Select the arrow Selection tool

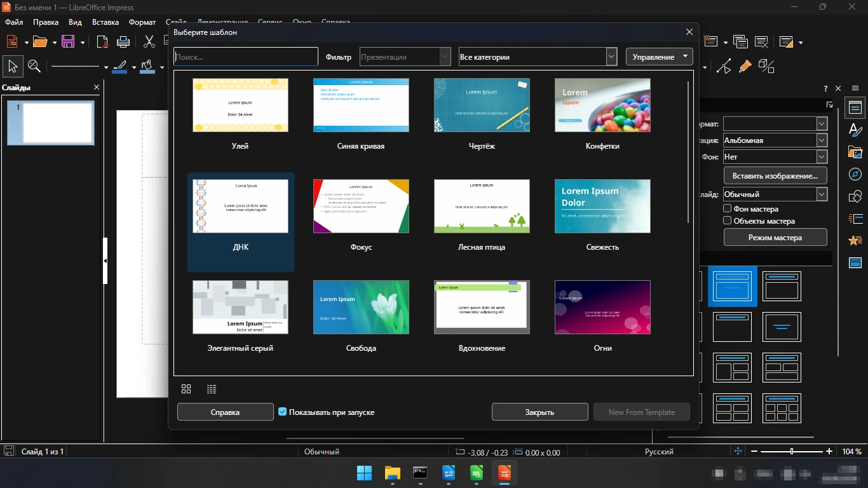(13, 66)
